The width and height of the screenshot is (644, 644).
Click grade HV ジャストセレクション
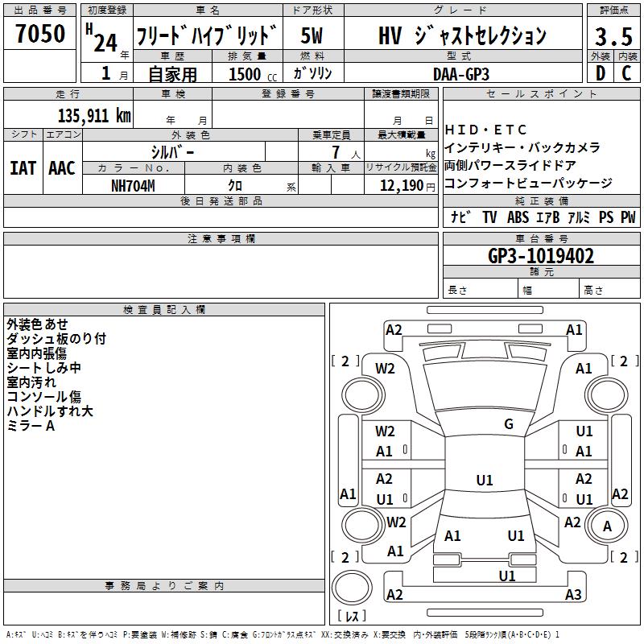click(x=462, y=35)
